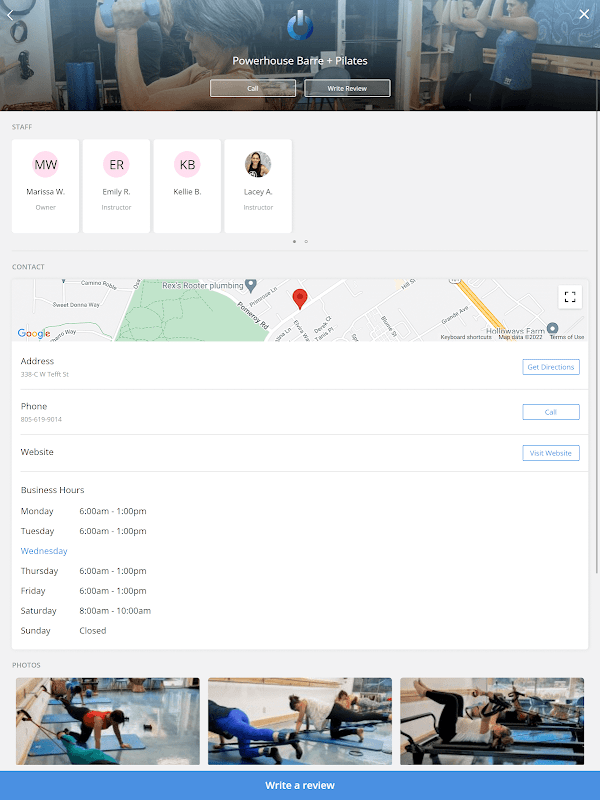Click the Write a review bottom bar
Viewport: 600px width, 800px height.
pos(300,786)
